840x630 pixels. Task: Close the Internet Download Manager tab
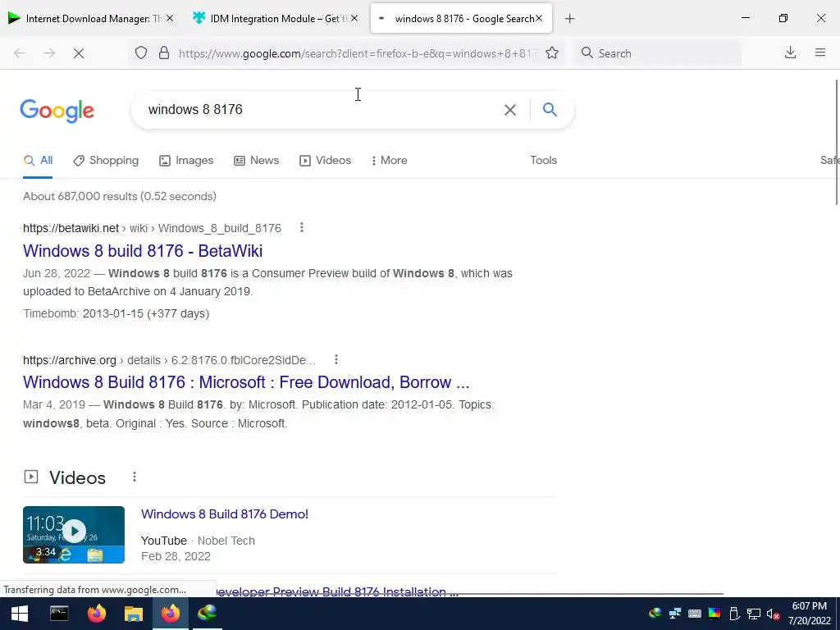(170, 18)
